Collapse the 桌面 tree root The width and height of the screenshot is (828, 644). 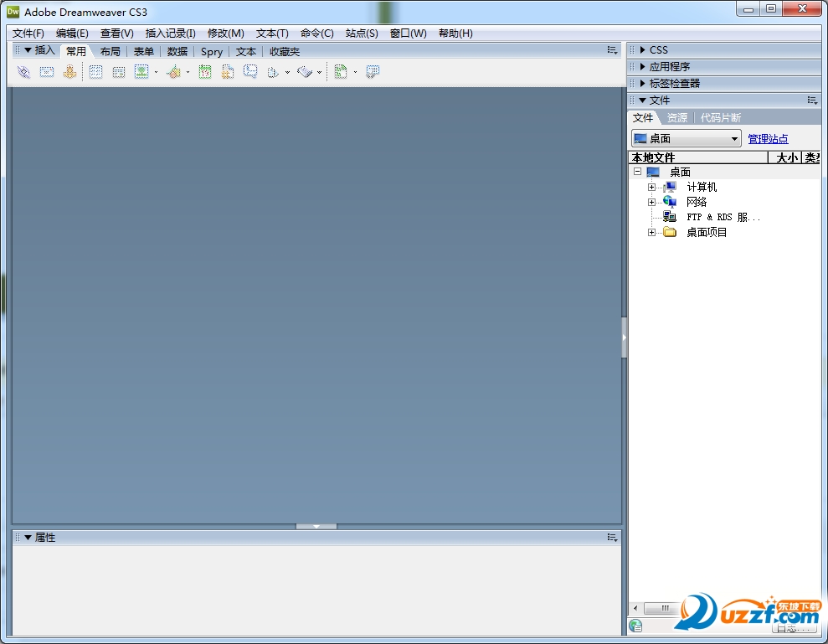[x=638, y=172]
